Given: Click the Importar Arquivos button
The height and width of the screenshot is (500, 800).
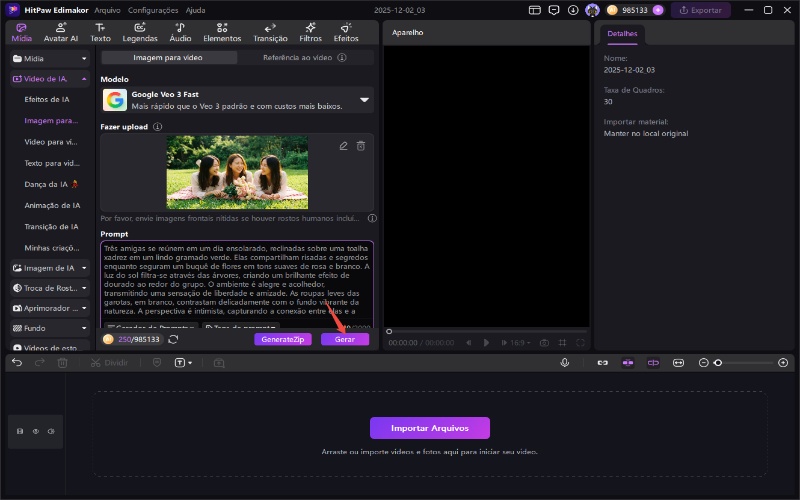Looking at the screenshot, I should tap(430, 428).
